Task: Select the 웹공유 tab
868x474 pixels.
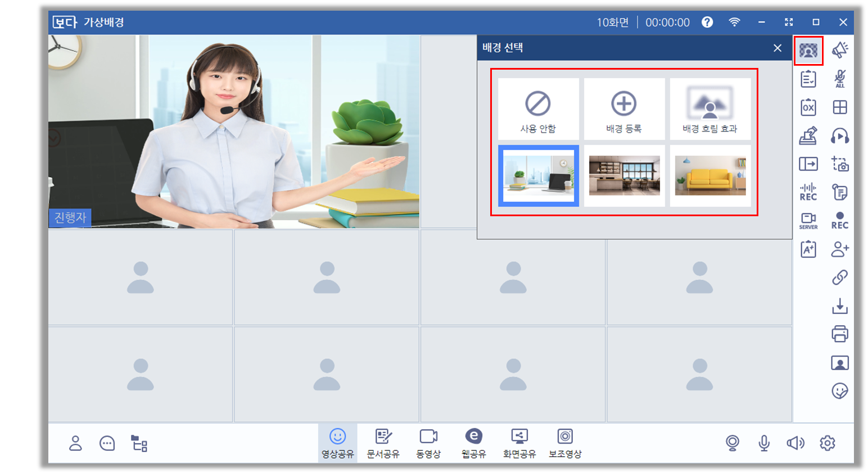Action: click(x=473, y=443)
